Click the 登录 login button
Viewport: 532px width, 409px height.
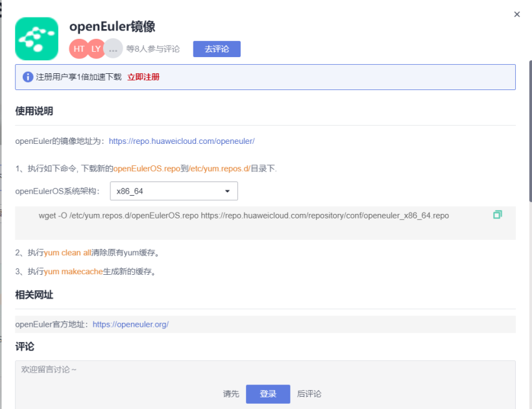pyautogui.click(x=268, y=394)
